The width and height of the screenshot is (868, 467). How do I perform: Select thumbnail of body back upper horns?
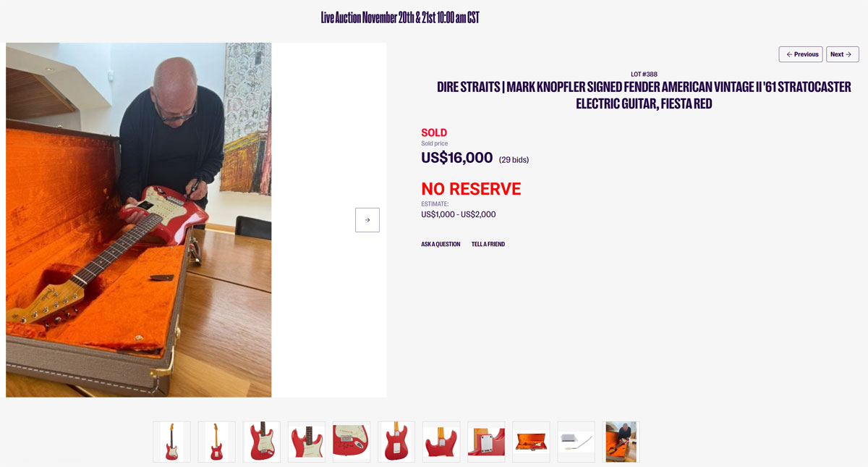pyautogui.click(x=441, y=442)
